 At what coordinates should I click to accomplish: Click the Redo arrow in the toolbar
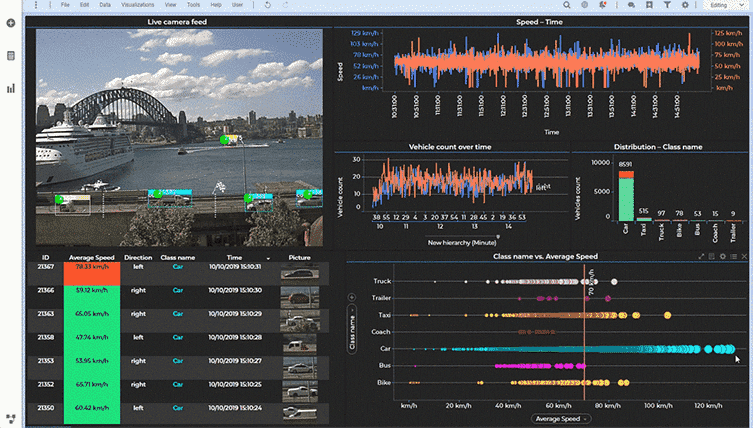point(285,5)
